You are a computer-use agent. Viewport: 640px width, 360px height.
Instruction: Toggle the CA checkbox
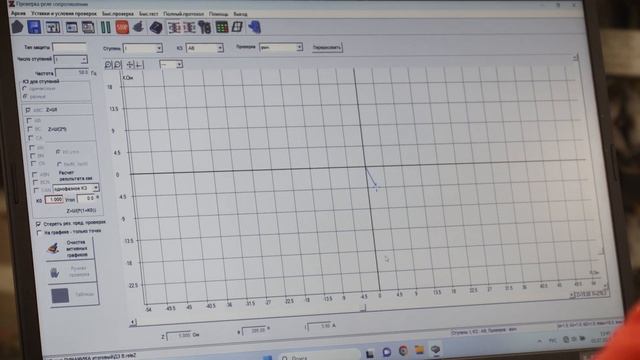(31, 138)
